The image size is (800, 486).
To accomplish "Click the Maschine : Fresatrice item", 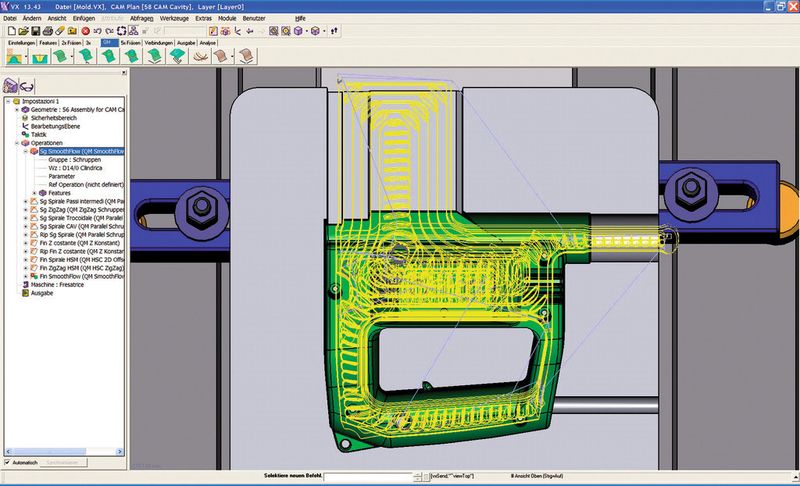I will [x=62, y=284].
